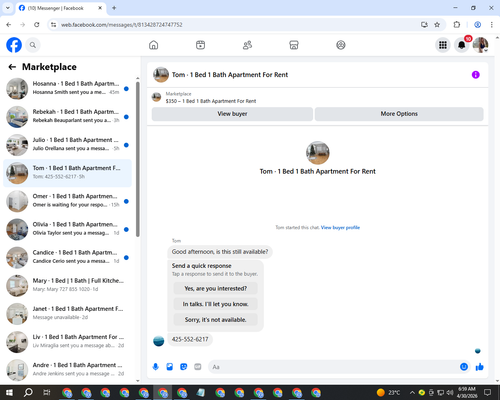This screenshot has height=400, width=500.
Task: Go back in the browser
Action: [x=9, y=25]
